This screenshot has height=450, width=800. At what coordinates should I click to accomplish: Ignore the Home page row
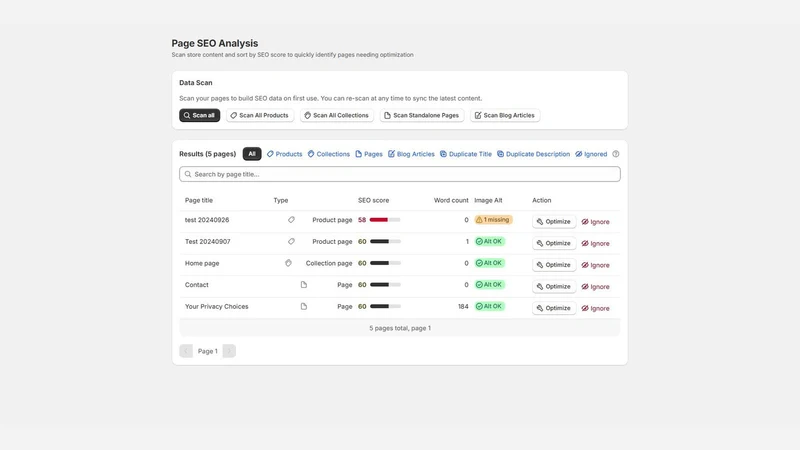(x=595, y=265)
